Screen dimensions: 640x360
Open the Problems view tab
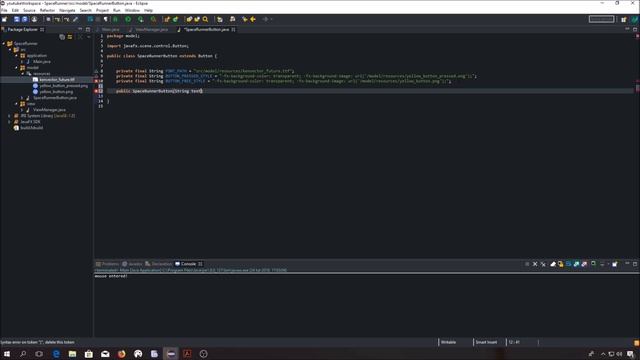(x=107, y=264)
